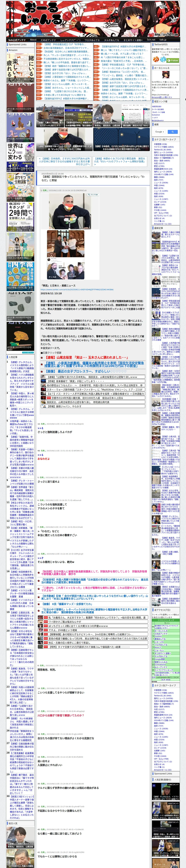Click the blue Google search magnifier button
The image size is (186, 868).
173,132
